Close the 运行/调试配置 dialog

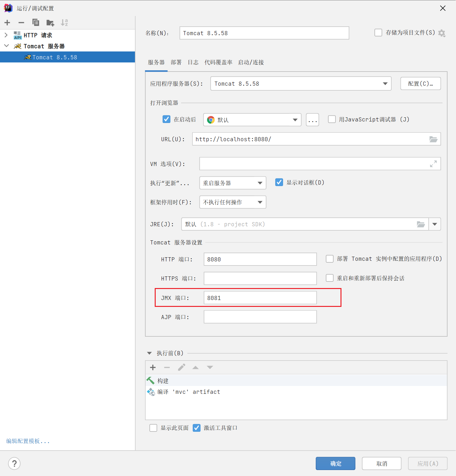443,8
